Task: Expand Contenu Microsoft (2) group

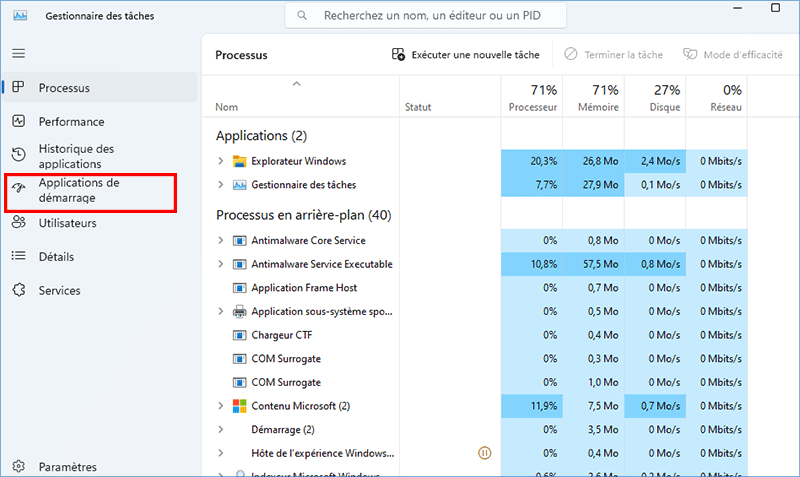Action: pos(221,406)
